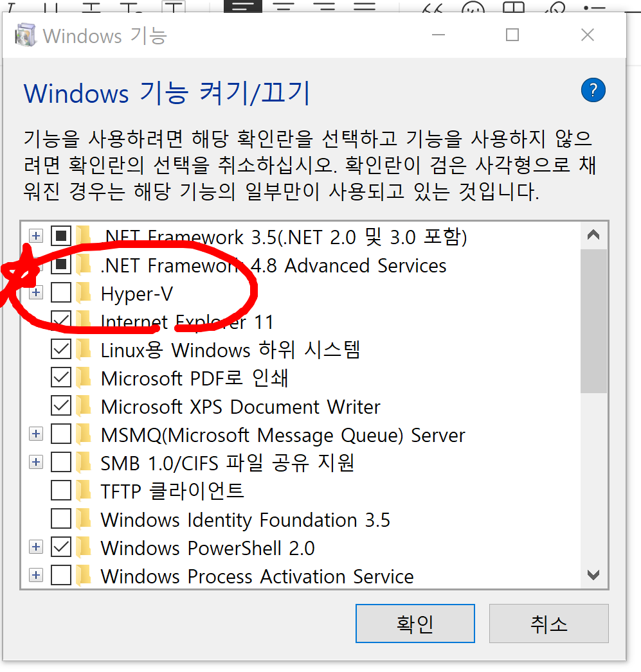Uncheck Linux용 Windows 하위 시스템 checkbox

[x=61, y=349]
